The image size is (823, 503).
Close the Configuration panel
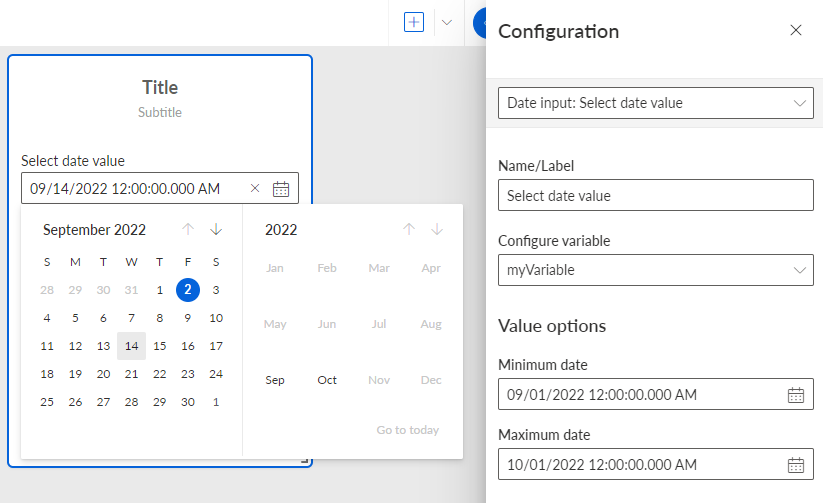(796, 30)
